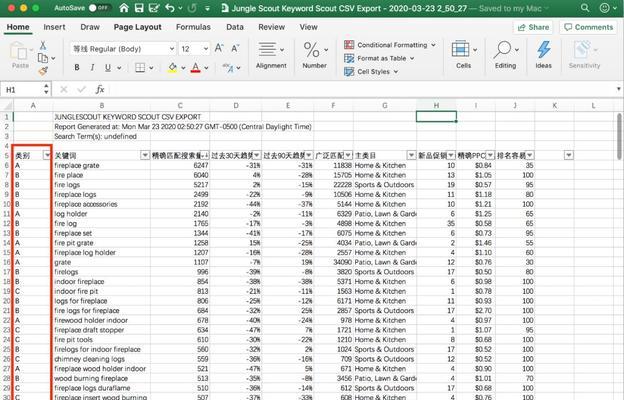Open the filter arrow for 类别 column
The image size is (624, 400).
(x=47, y=155)
